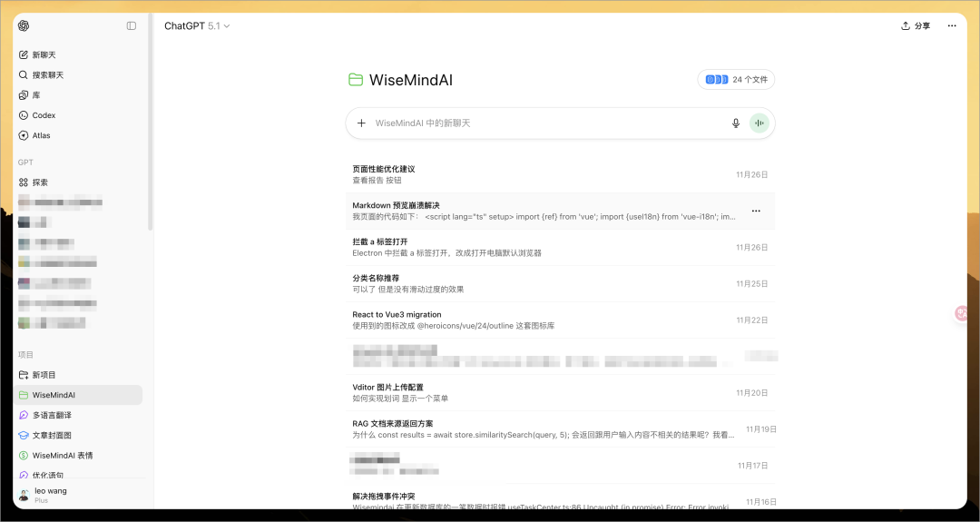Screen dimensions: 980x522
Task: Click the 文章封面图 graduation cap icon
Action: coord(23,435)
